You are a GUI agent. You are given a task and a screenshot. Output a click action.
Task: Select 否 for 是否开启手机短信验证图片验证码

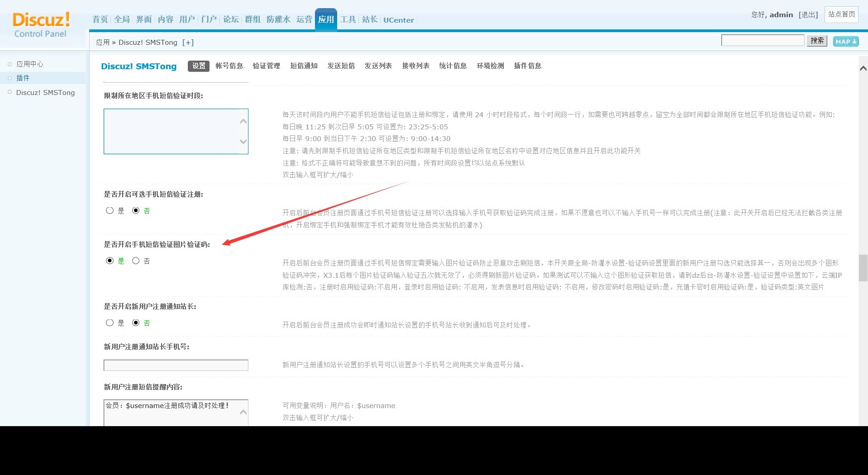[x=136, y=261]
